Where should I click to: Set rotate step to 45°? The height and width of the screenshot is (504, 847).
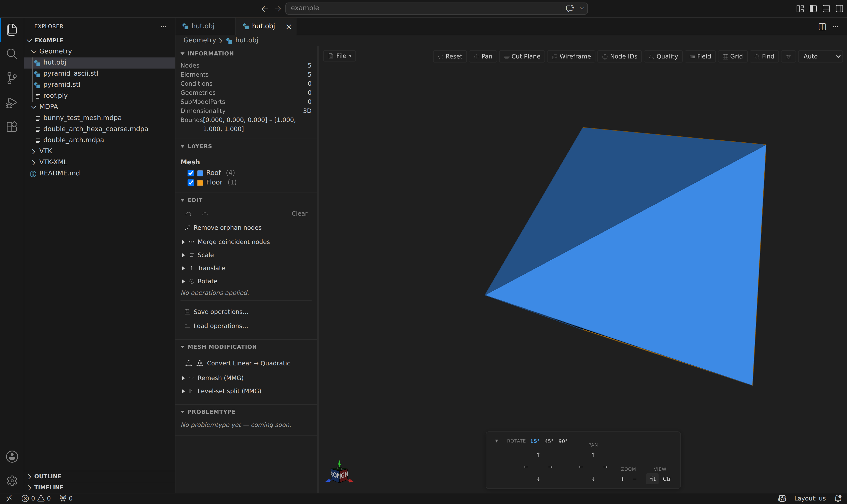(x=549, y=441)
